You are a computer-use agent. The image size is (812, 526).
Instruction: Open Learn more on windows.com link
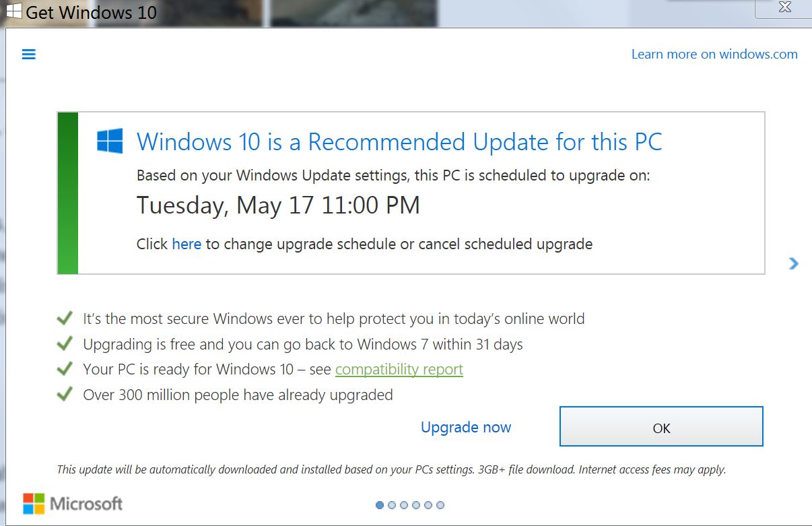coord(714,55)
